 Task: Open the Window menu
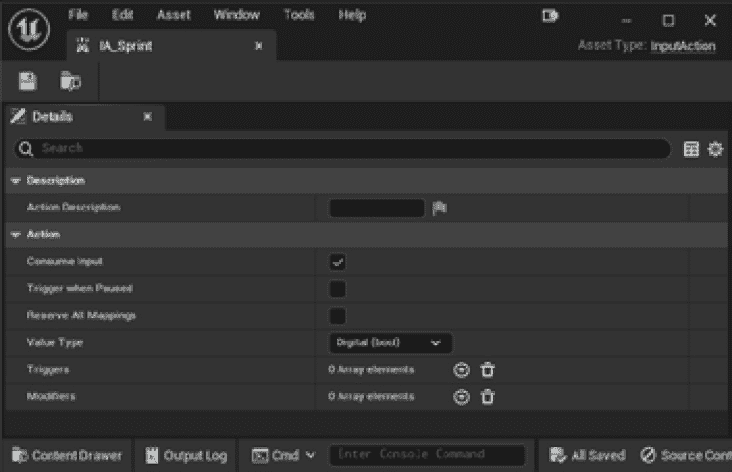point(237,15)
